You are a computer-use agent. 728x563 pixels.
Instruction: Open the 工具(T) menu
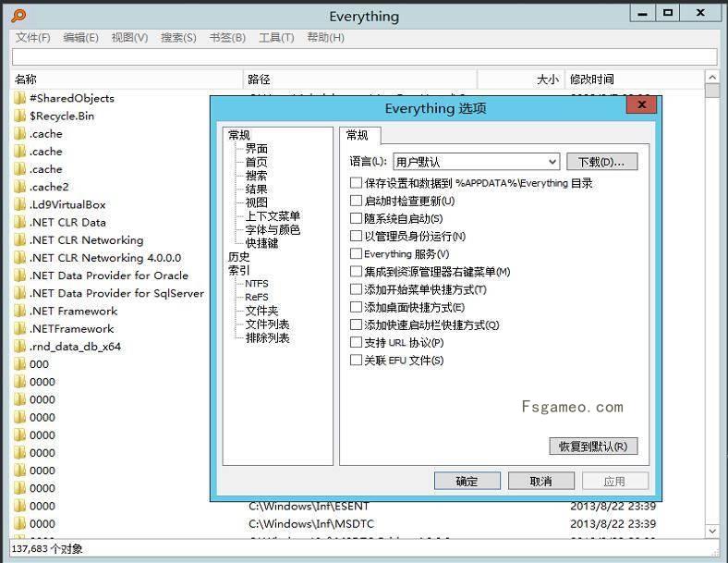[276, 38]
